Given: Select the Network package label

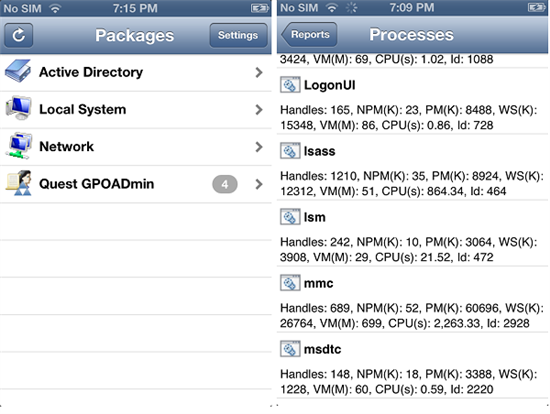Looking at the screenshot, I should pos(67,147).
